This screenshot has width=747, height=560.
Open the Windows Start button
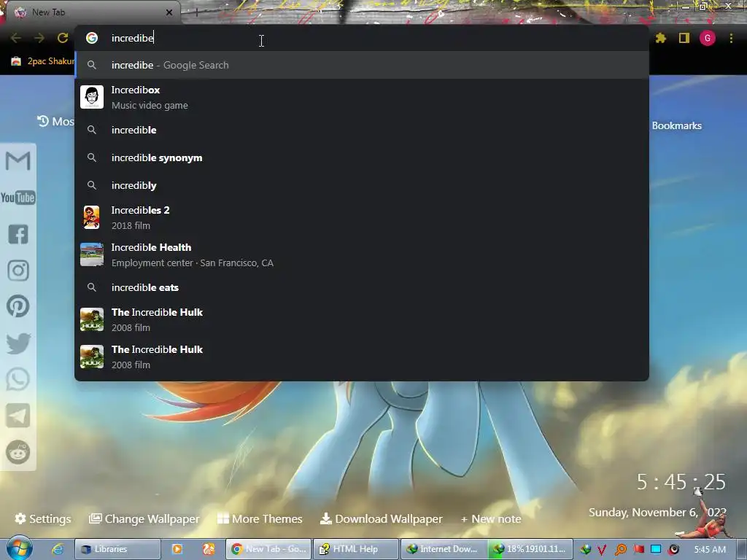click(19, 548)
